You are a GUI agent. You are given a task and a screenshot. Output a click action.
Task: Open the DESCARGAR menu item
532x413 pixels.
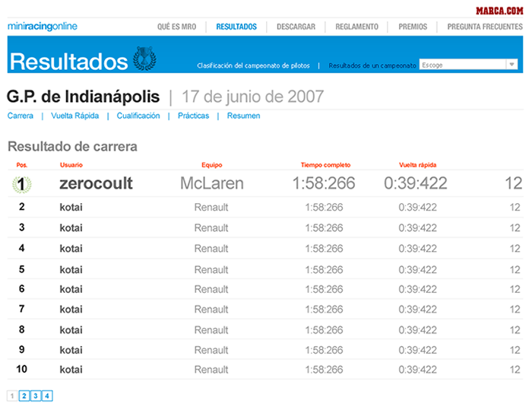(296, 27)
